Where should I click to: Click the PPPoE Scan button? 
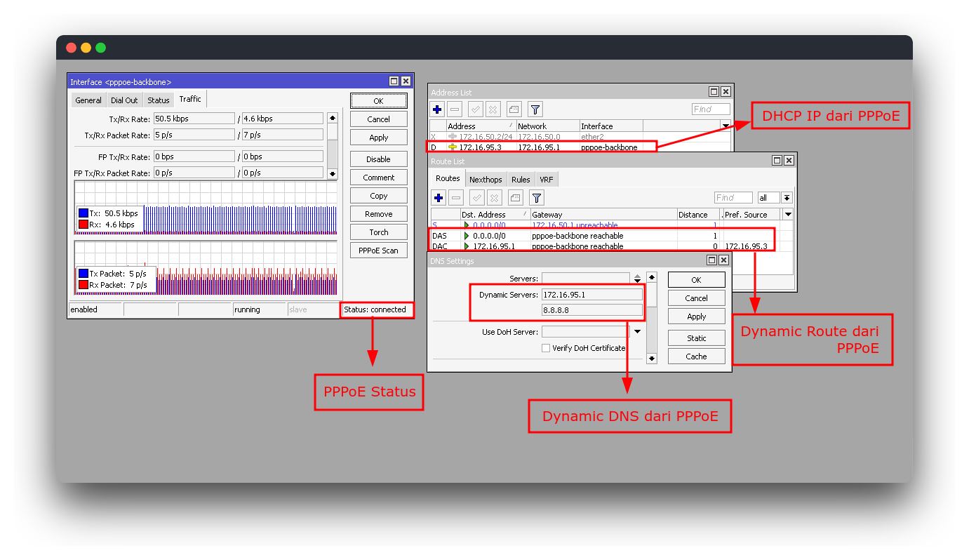pyautogui.click(x=378, y=250)
